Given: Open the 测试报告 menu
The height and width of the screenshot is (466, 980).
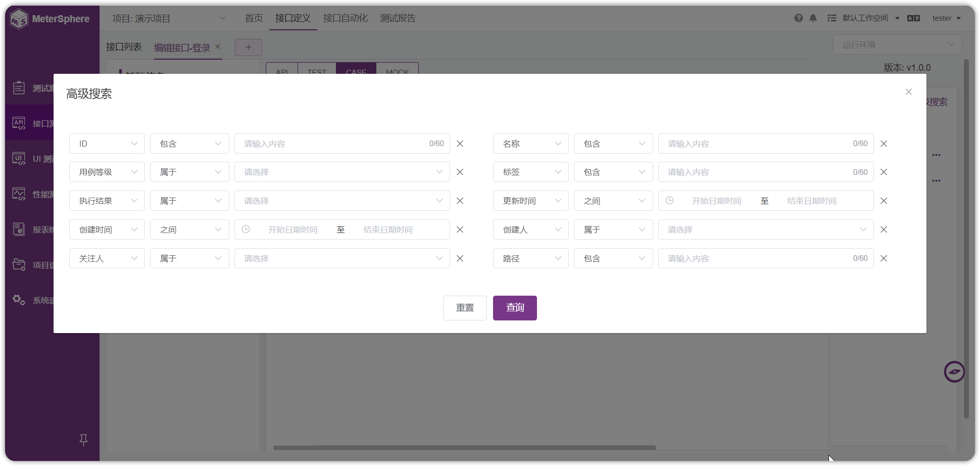Looking at the screenshot, I should pos(398,18).
